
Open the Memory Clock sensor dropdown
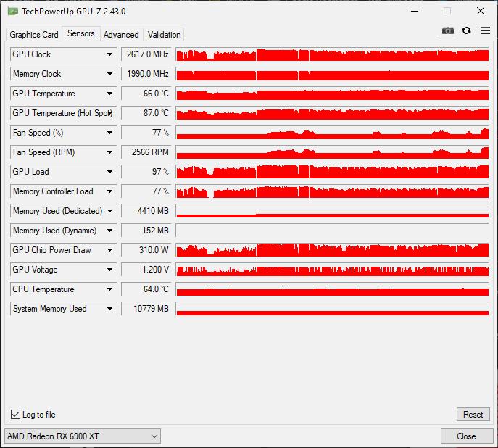(109, 74)
